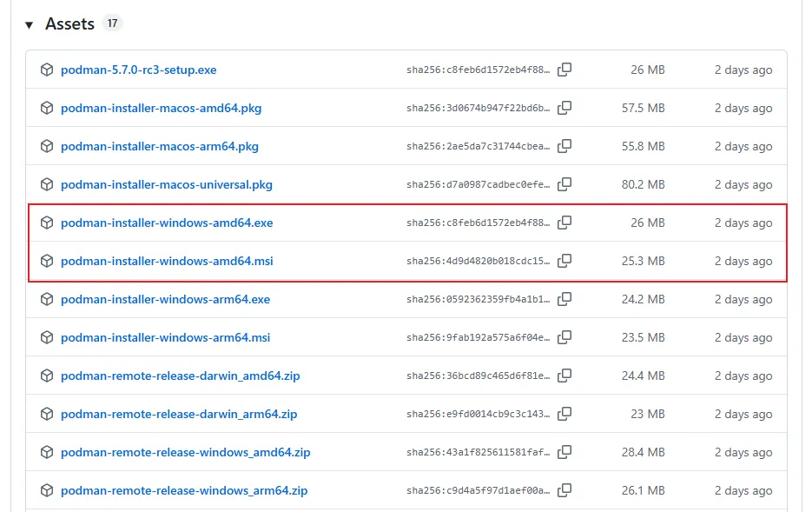
Task: Copy checksum of podman-installer-macos-arm64.pkg
Action: tap(564, 146)
